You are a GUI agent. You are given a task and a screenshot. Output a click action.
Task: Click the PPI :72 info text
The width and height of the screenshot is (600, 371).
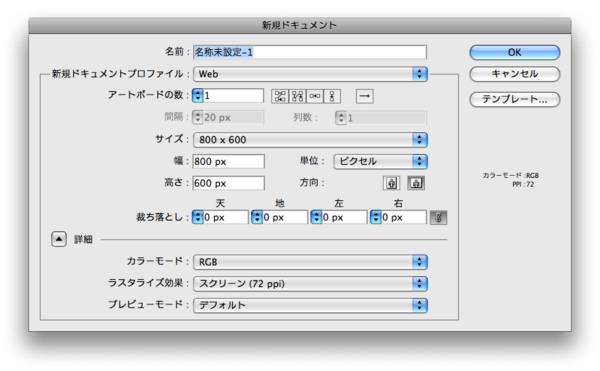click(523, 184)
